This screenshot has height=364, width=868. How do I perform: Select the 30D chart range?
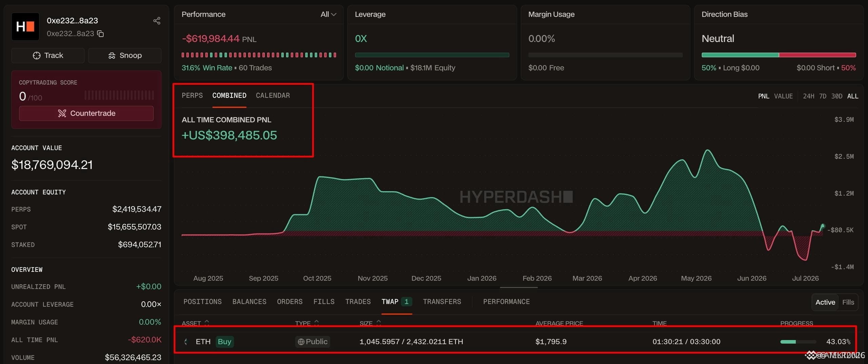pos(836,96)
